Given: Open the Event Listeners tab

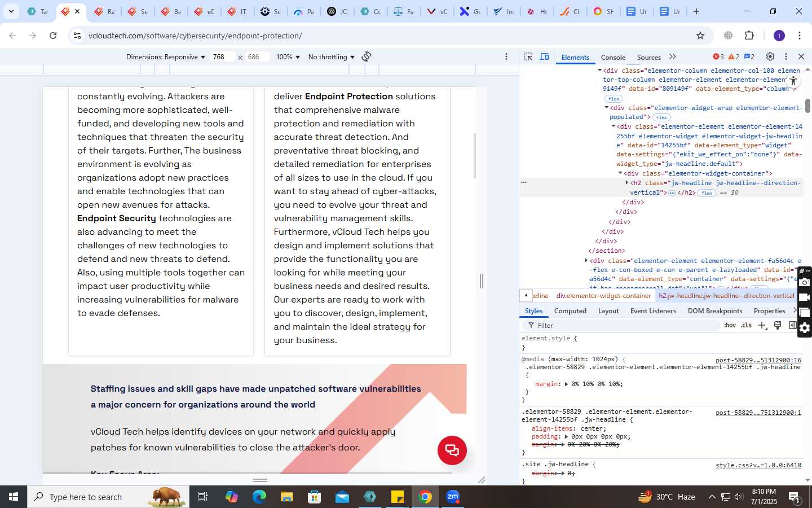Looking at the screenshot, I should tap(653, 311).
